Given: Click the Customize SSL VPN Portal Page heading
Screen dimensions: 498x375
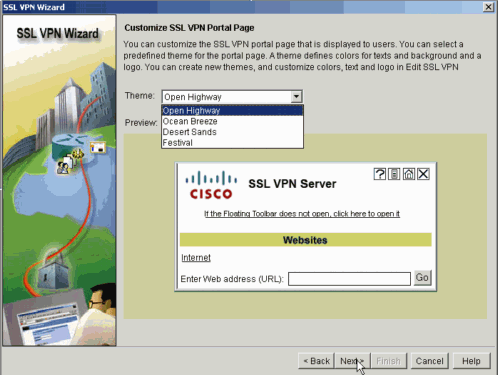Looking at the screenshot, I should click(189, 28).
